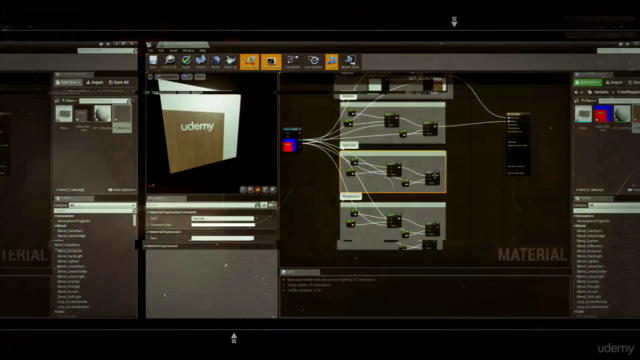The image size is (640, 360).
Task: Open the Edit menu
Action: pyautogui.click(x=161, y=51)
